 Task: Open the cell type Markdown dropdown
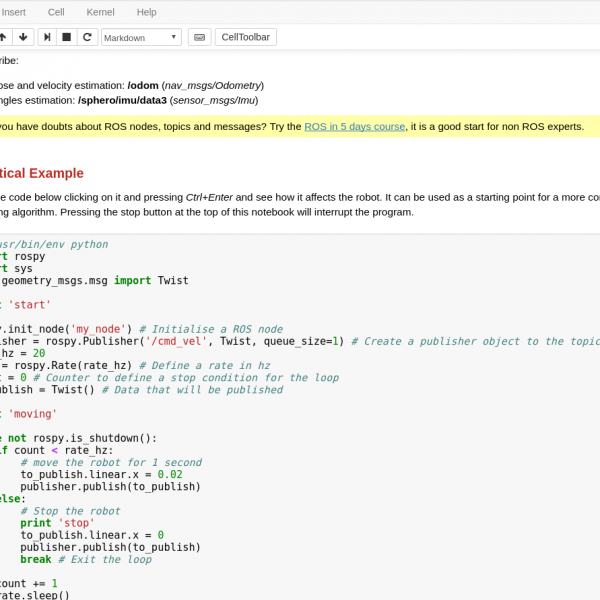pyautogui.click(x=141, y=38)
